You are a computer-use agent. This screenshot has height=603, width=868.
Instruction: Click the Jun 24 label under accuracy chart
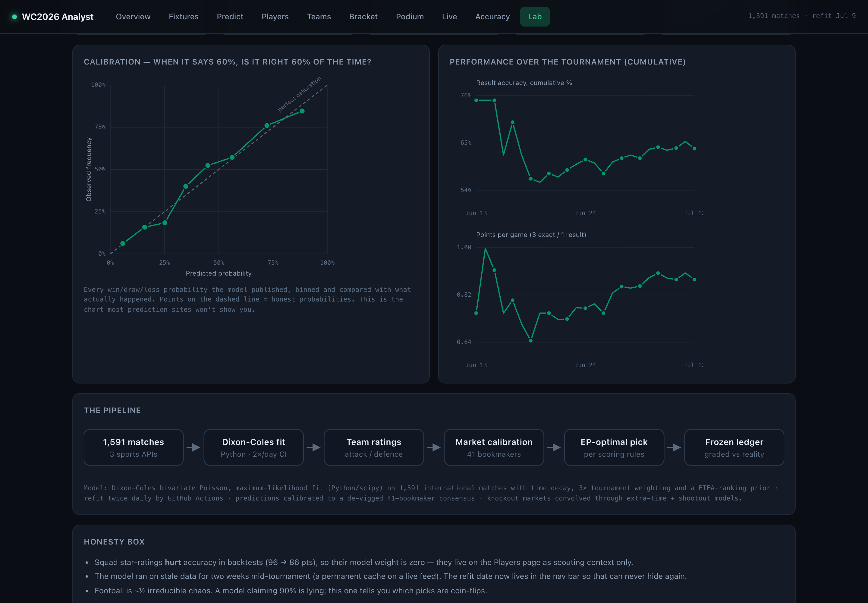[585, 213]
